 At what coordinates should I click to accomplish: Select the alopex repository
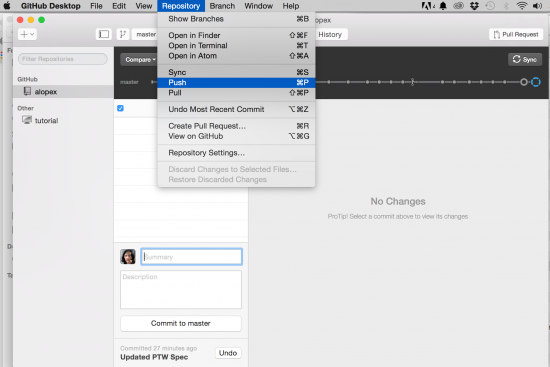pyautogui.click(x=63, y=92)
